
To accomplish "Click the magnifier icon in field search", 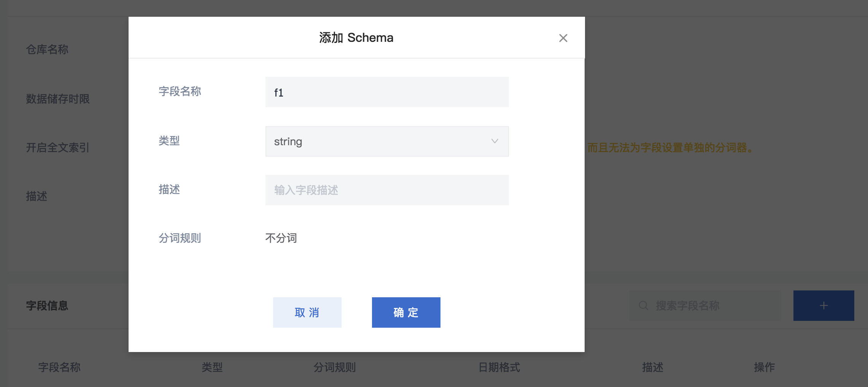I will click(643, 306).
